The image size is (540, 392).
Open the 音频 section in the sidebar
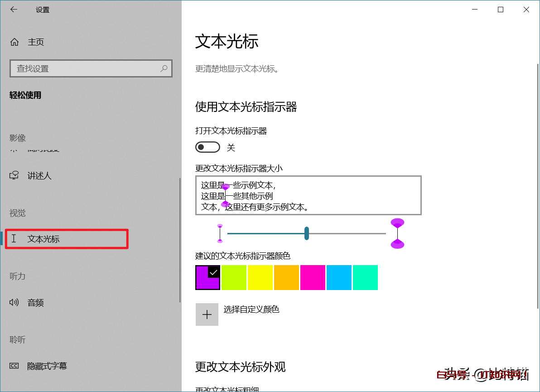click(x=36, y=303)
